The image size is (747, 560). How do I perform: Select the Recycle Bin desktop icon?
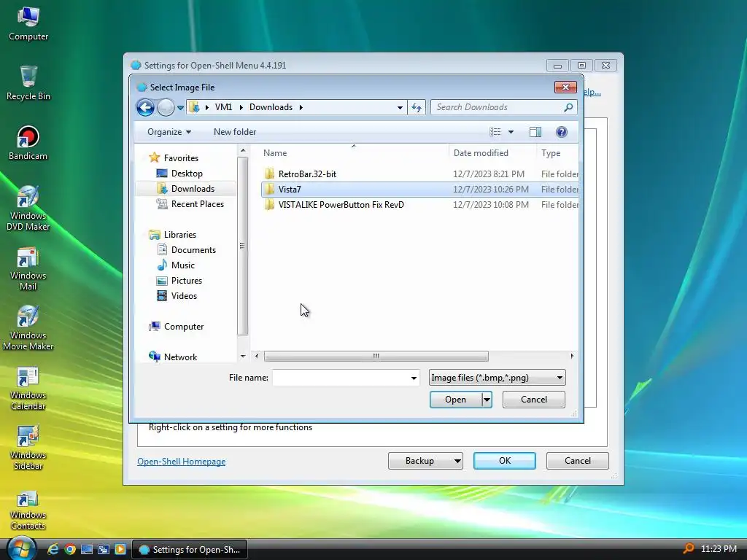click(28, 83)
